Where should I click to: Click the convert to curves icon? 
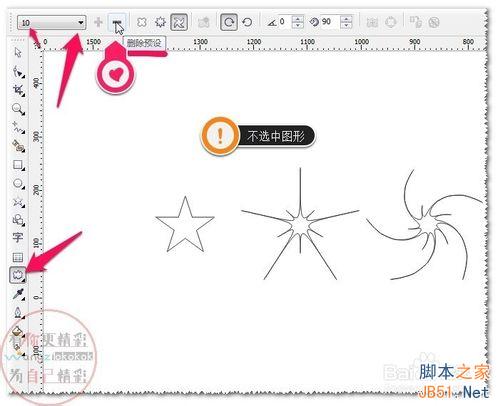(x=391, y=22)
